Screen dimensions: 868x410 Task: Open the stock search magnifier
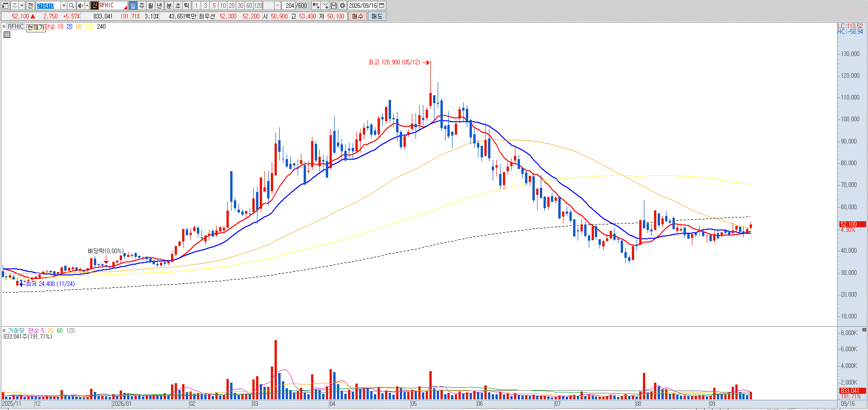[72, 6]
